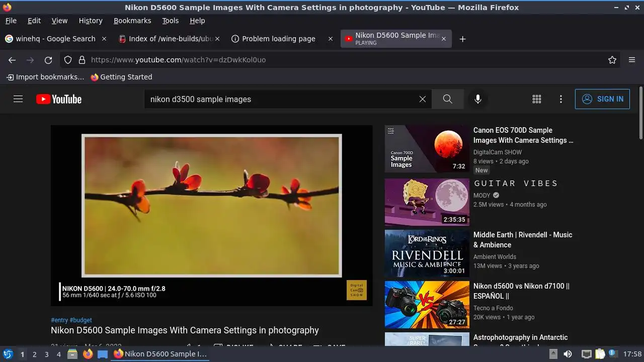The image size is (644, 362).
Task: Open the YouTube guide hamburger menu
Action: (18, 99)
